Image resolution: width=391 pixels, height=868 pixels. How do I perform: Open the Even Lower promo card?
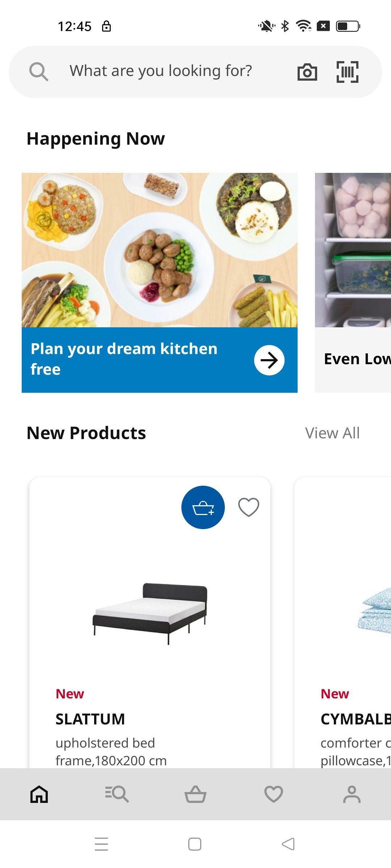point(353,282)
